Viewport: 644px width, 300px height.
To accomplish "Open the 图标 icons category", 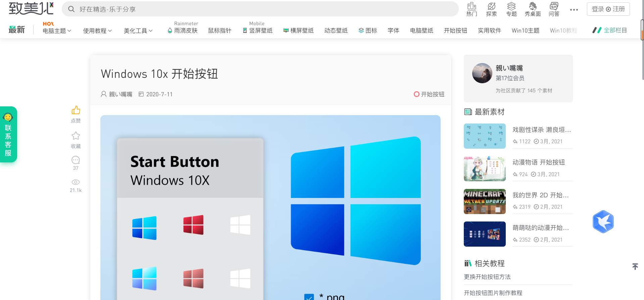I will [x=368, y=31].
